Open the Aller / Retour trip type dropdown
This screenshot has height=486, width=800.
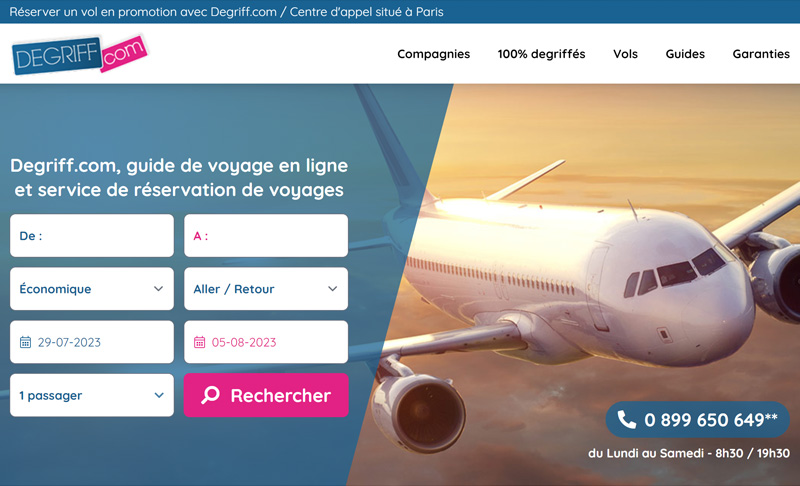[x=266, y=289]
